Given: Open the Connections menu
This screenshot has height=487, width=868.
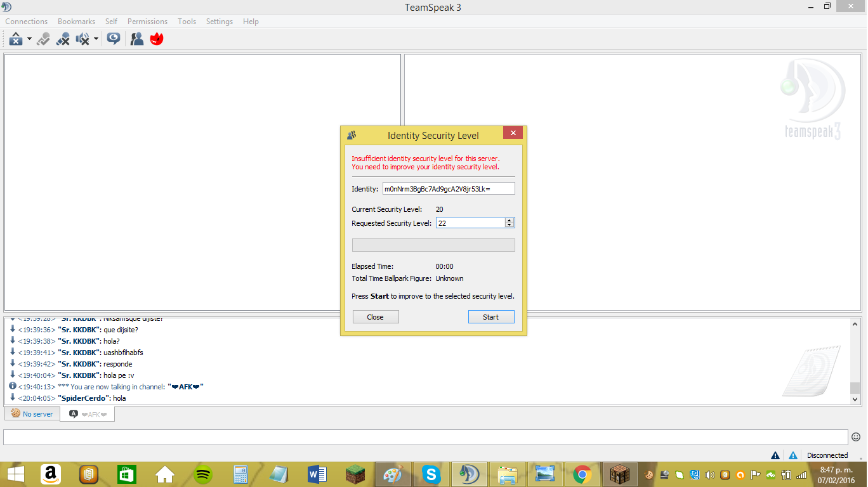Looking at the screenshot, I should point(27,22).
